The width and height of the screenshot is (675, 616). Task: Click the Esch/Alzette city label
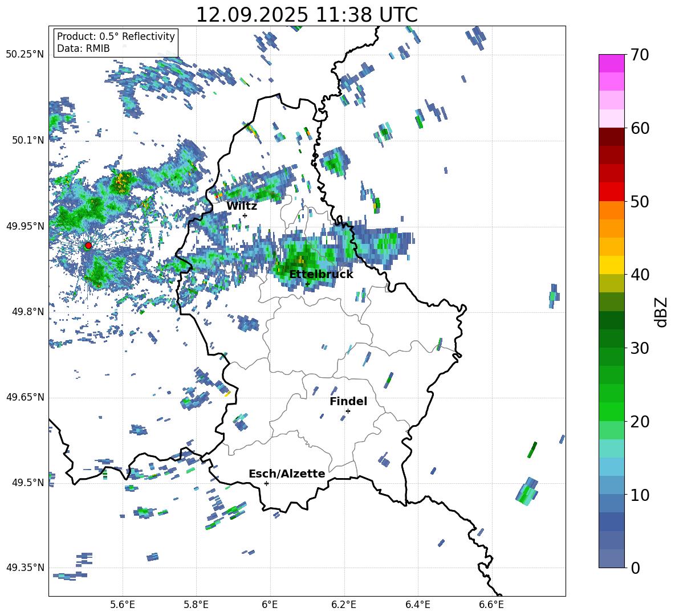coord(287,474)
